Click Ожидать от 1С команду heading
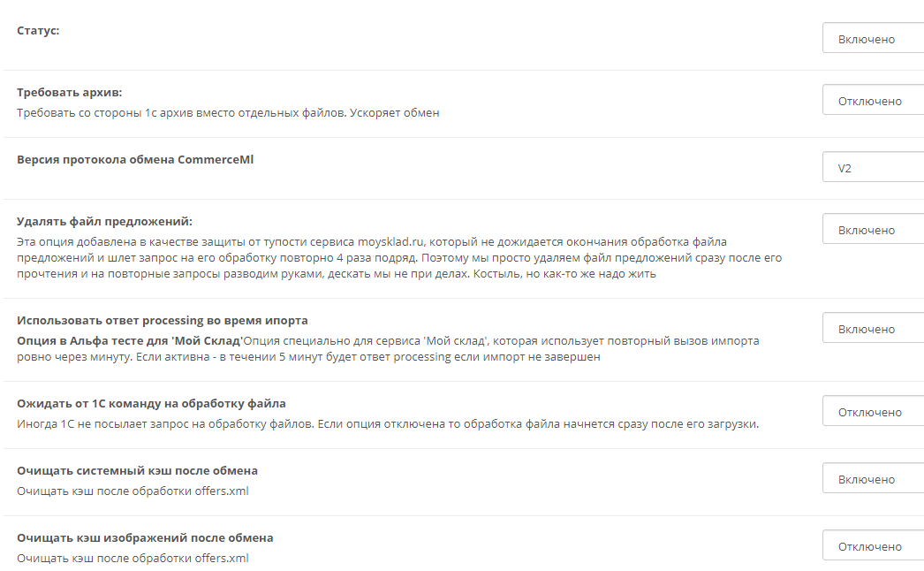The width and height of the screenshot is (924, 571). pyautogui.click(x=151, y=404)
